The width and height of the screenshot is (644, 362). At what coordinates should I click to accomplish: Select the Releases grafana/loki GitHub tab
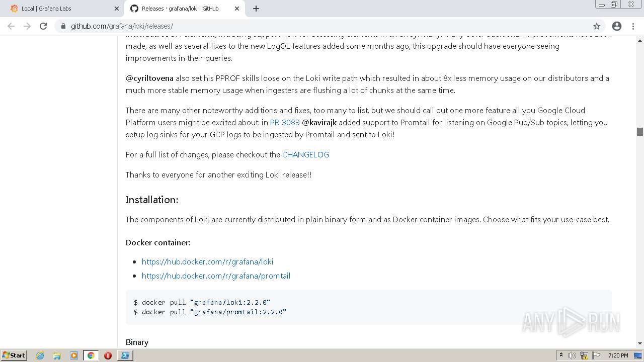click(x=185, y=9)
